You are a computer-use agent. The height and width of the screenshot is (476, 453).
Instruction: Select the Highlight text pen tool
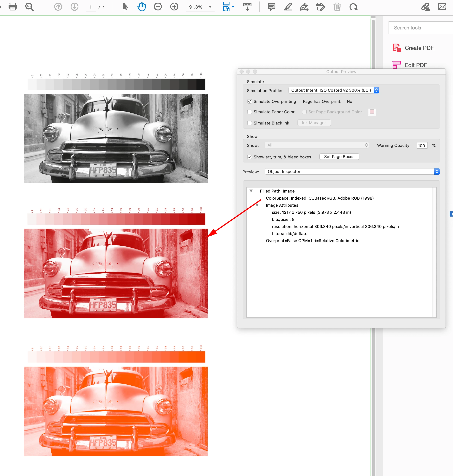(x=288, y=7)
